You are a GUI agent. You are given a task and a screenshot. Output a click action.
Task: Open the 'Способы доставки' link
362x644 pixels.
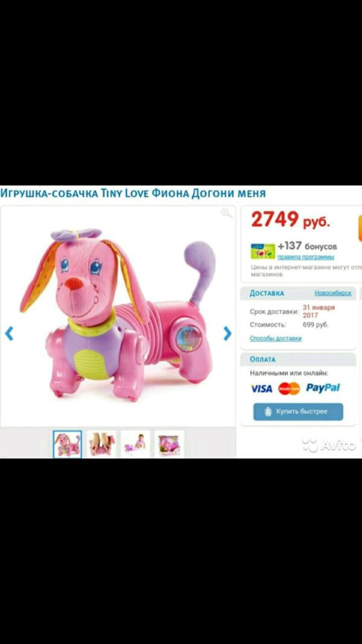point(276,338)
